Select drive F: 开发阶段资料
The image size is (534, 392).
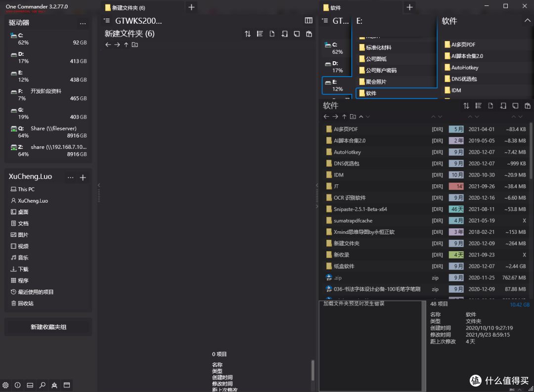pos(48,95)
